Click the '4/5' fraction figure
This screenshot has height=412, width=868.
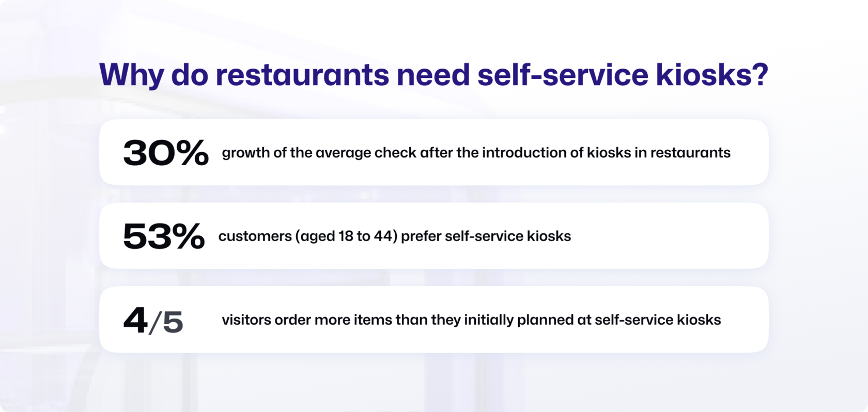tap(153, 320)
